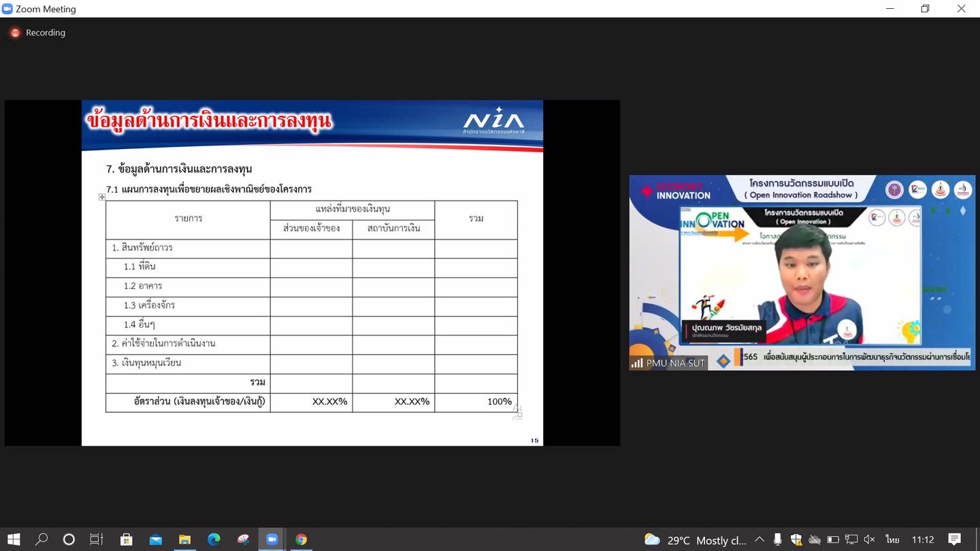Open the Mail app in taskbar
980x551 pixels.
tap(155, 539)
